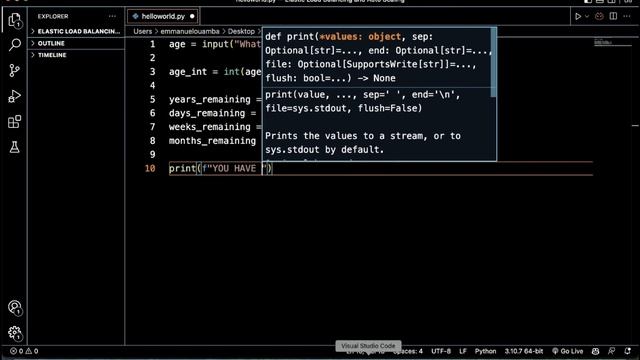Place cursor in 'age_int' on line 3
640x360 pixels.
coord(188,72)
